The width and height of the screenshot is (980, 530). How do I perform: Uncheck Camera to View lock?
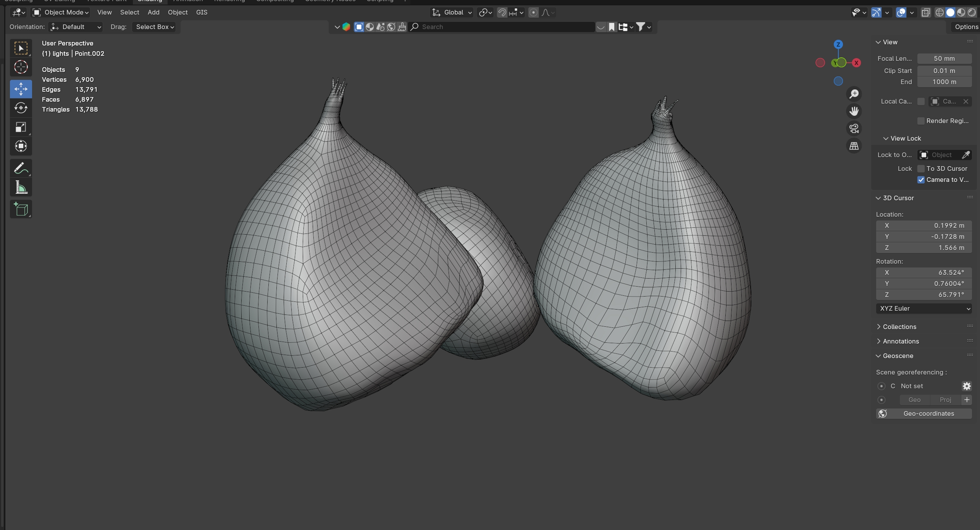click(x=921, y=180)
